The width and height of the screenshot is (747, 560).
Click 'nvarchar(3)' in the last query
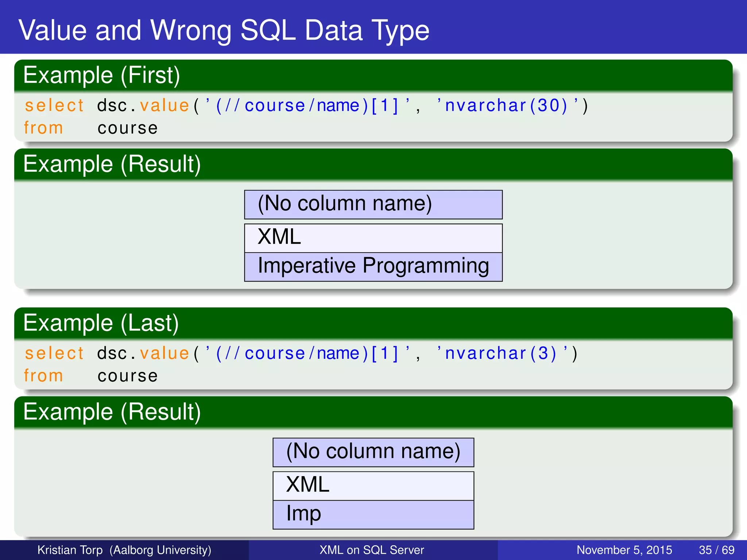click(501, 354)
